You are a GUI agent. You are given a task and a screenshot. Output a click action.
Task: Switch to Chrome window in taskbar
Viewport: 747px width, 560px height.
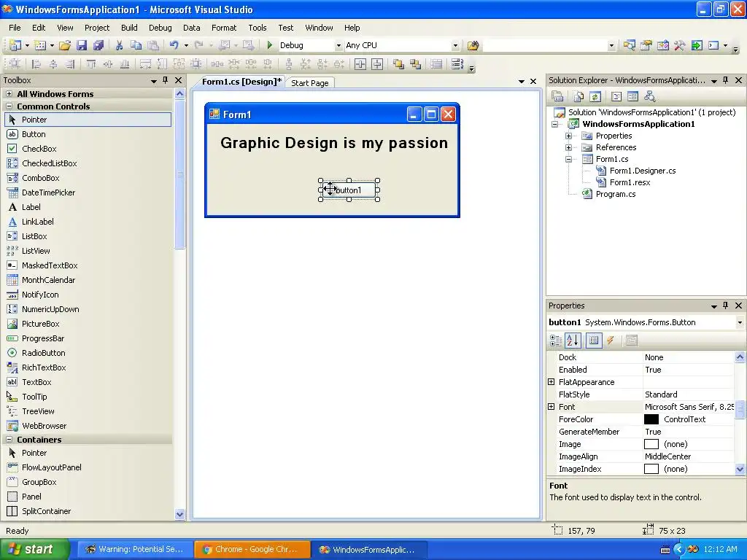click(252, 549)
